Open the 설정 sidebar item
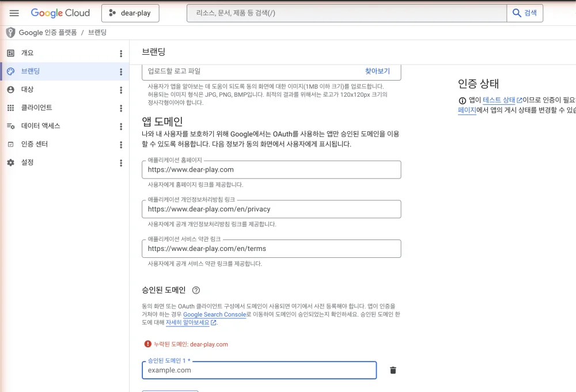The width and height of the screenshot is (576, 392). point(65,162)
